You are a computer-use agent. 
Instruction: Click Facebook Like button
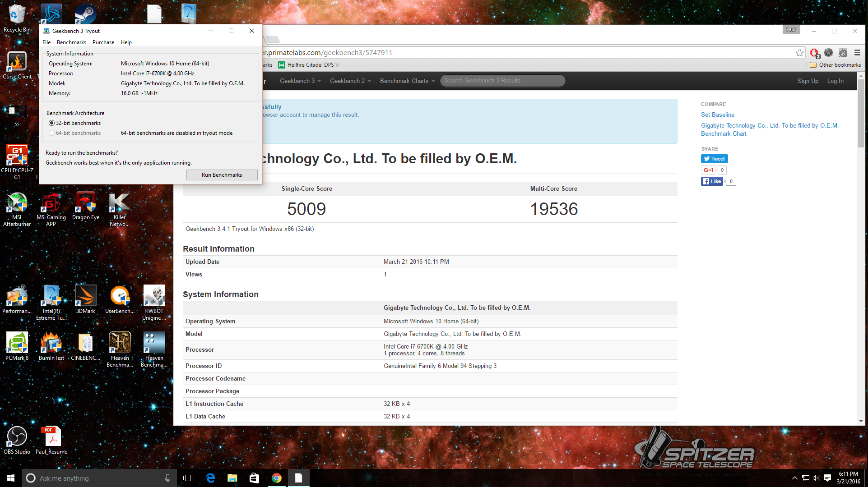click(x=712, y=181)
